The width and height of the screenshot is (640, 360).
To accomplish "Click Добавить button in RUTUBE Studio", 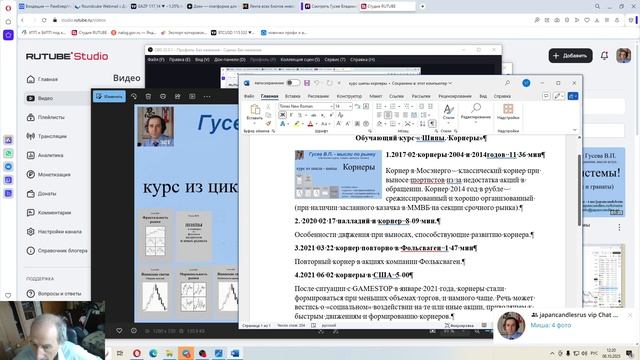I will click(570, 56).
